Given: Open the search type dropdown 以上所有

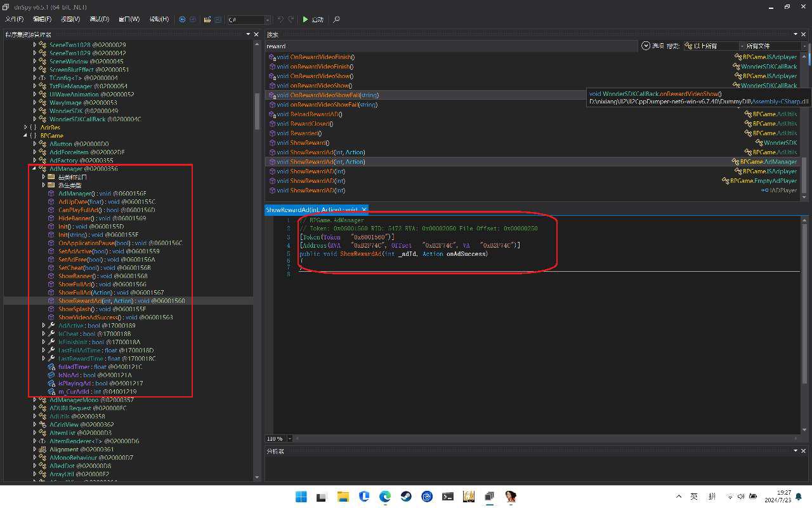Looking at the screenshot, I should pos(715,46).
